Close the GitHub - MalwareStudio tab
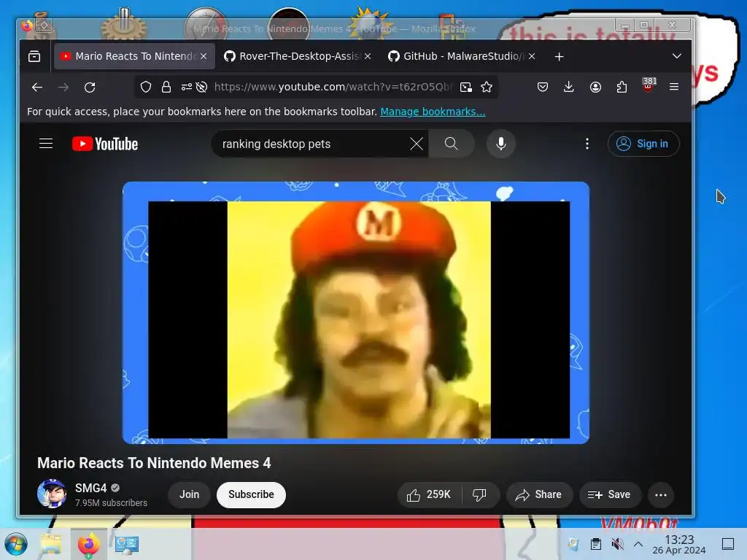 pyautogui.click(x=532, y=56)
